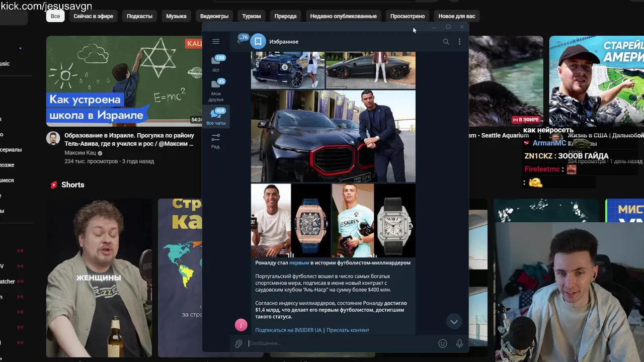Open Telegram hamburger menu
644x362 pixels.
(x=216, y=42)
